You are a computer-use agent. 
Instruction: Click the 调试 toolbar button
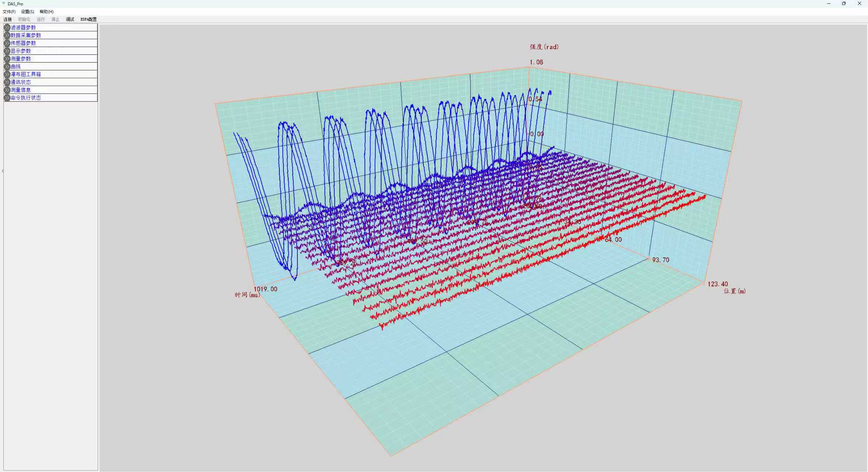pyautogui.click(x=70, y=19)
